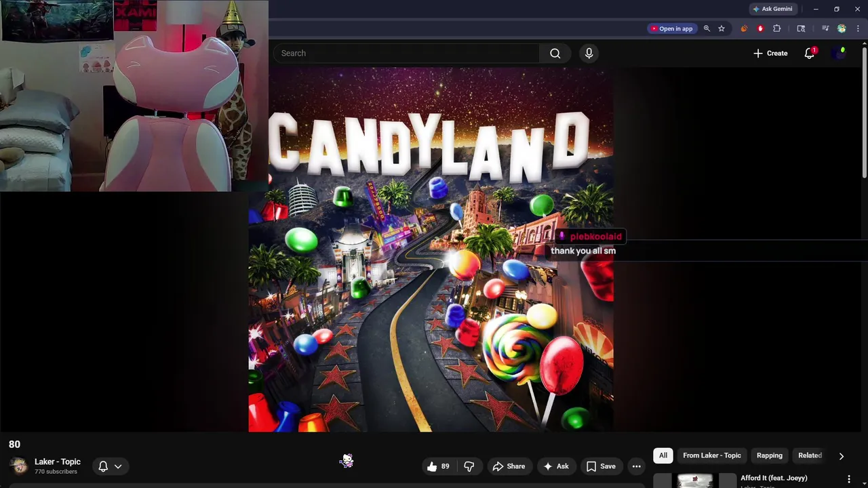Toggle notification bell for Laker - Topic
This screenshot has width=868, height=488.
point(110,466)
